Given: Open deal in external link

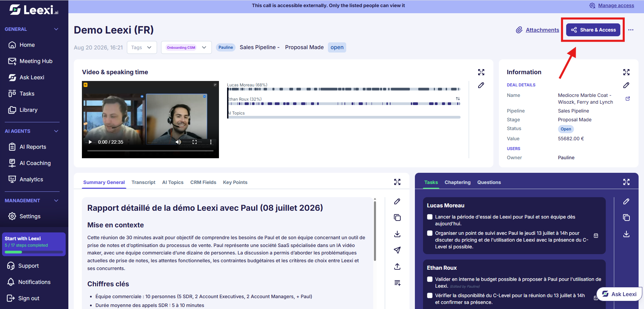Looking at the screenshot, I should pyautogui.click(x=628, y=99).
